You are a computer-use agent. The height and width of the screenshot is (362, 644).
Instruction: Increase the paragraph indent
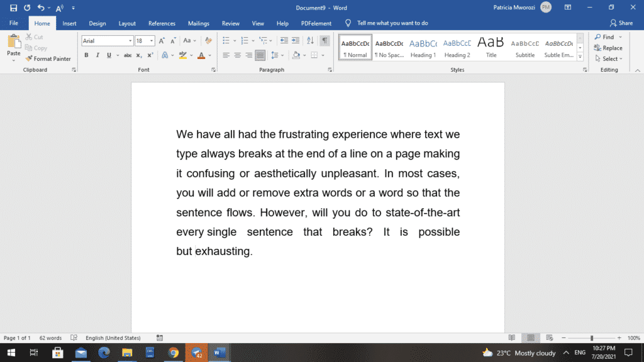coord(296,40)
